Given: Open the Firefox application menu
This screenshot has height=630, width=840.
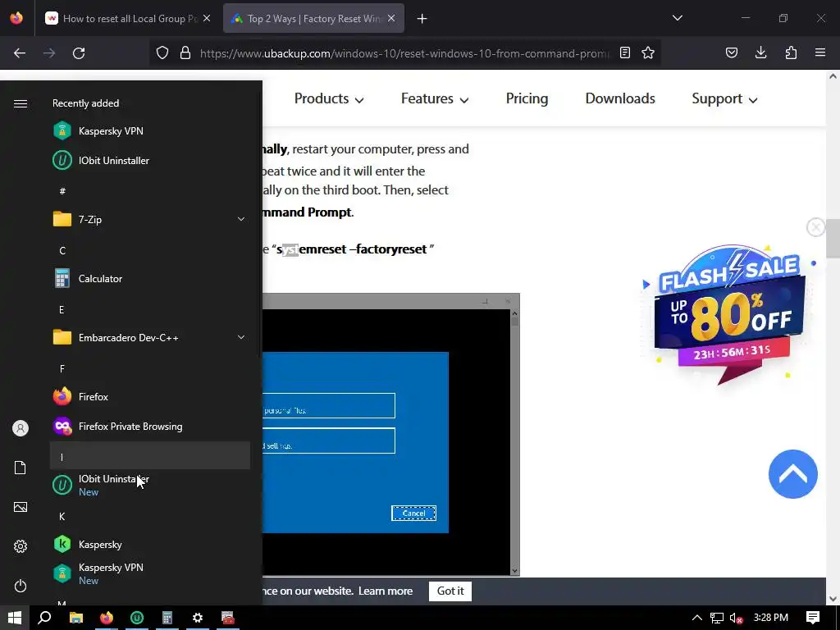Looking at the screenshot, I should pos(820,53).
